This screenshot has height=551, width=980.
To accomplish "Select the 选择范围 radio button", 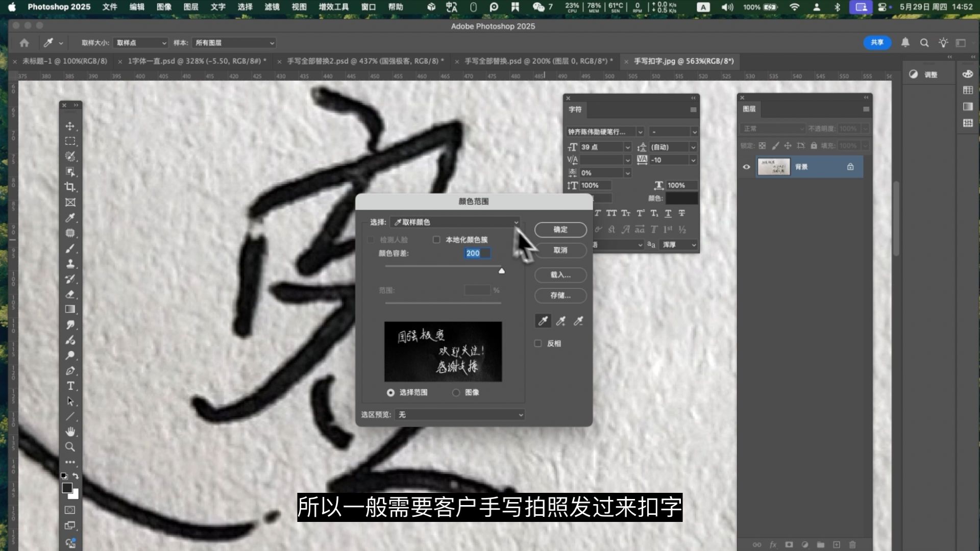I will (390, 392).
